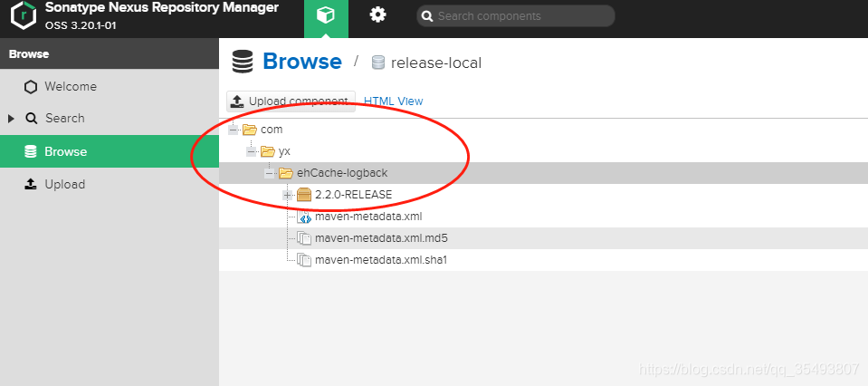Click the maven-metadata.xml.sha1 file icon
The width and height of the screenshot is (868, 386).
(304, 260)
